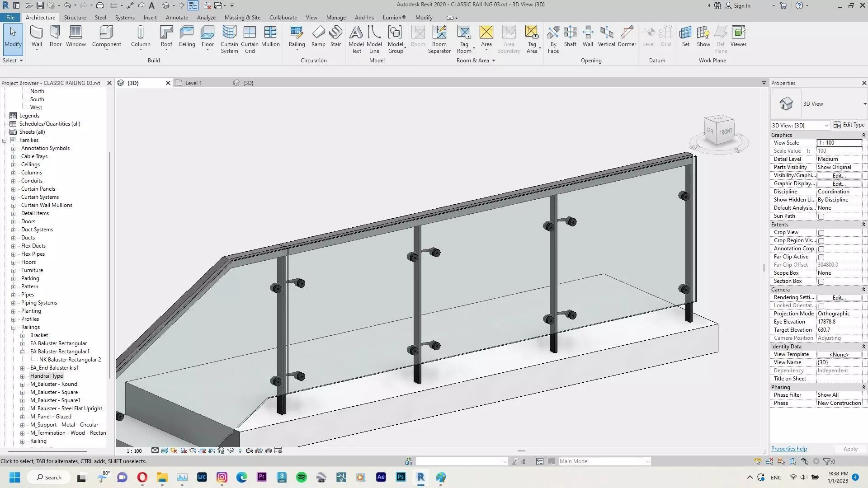This screenshot has width=868, height=488.
Task: Click the View Scale input field
Action: [839, 143]
